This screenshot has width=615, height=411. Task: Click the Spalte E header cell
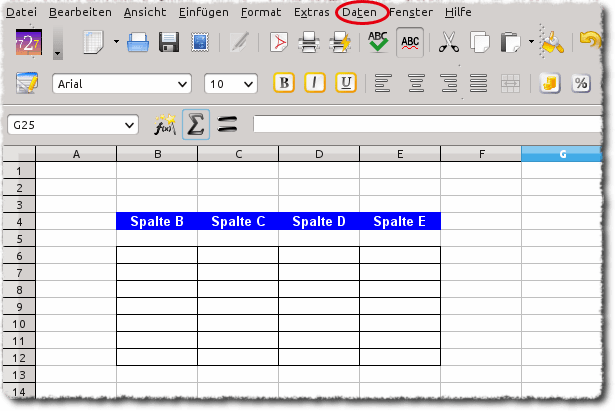coord(400,221)
